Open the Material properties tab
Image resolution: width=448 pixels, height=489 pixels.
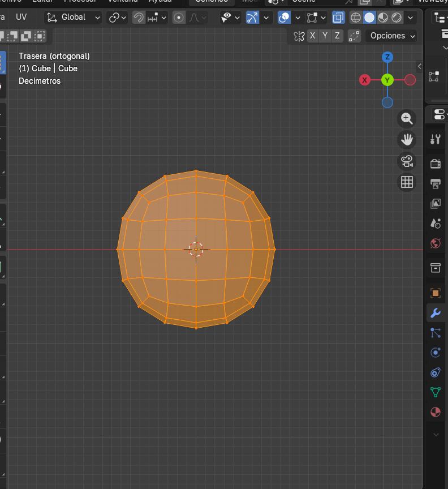coord(436,411)
